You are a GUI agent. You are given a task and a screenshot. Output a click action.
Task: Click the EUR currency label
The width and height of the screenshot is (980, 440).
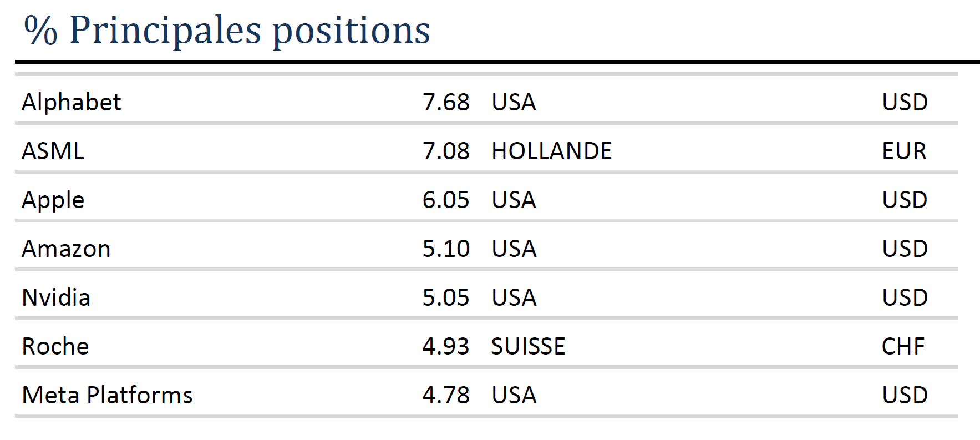tap(904, 151)
